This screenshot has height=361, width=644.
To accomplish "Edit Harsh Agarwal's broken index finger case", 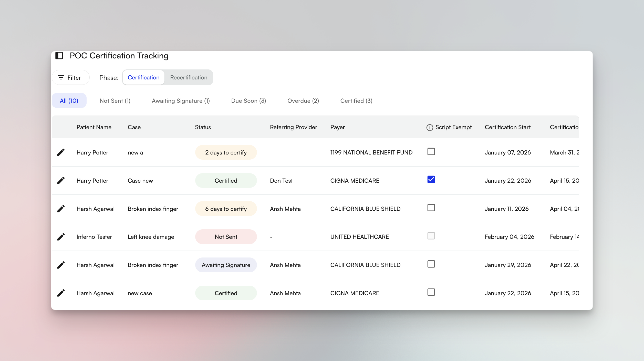I will (61, 209).
